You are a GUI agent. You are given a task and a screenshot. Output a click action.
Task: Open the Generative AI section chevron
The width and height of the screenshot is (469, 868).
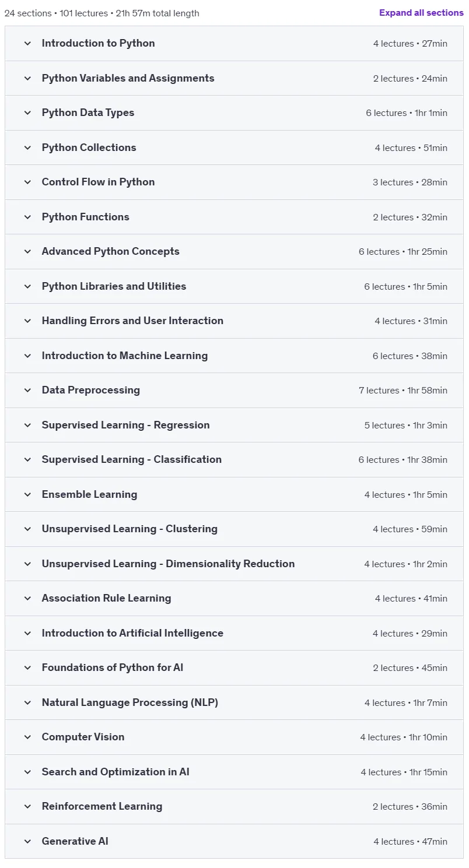click(27, 841)
